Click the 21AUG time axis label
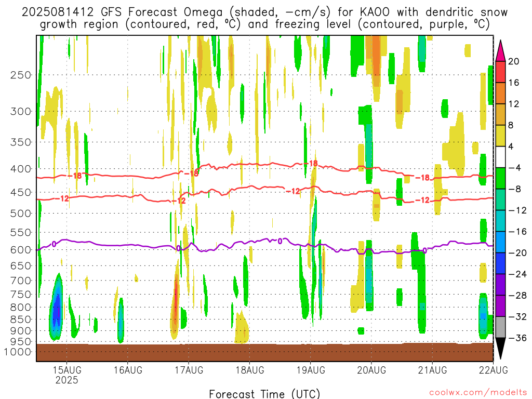 [432, 369]
